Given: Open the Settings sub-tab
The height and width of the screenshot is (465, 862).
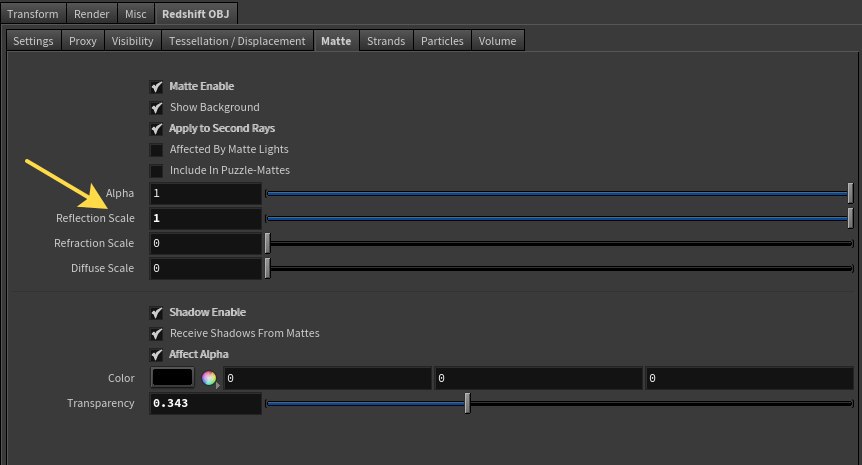Looking at the screenshot, I should click(x=34, y=41).
